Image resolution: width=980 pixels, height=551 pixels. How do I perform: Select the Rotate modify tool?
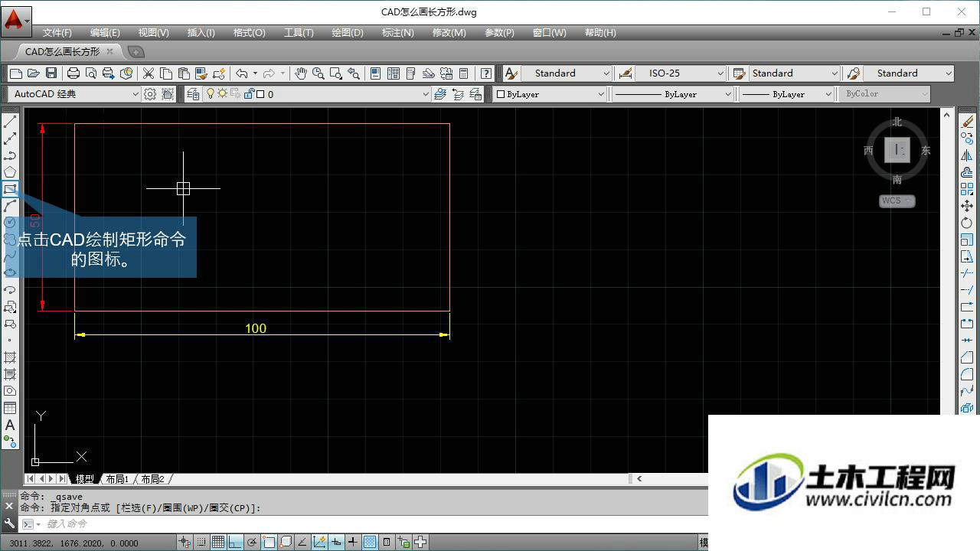(967, 223)
